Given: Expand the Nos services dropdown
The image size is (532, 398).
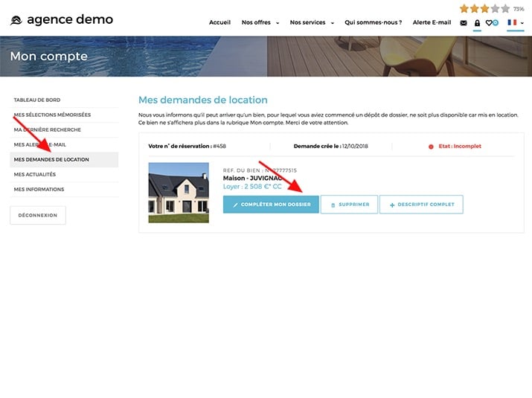Looking at the screenshot, I should pos(311,23).
